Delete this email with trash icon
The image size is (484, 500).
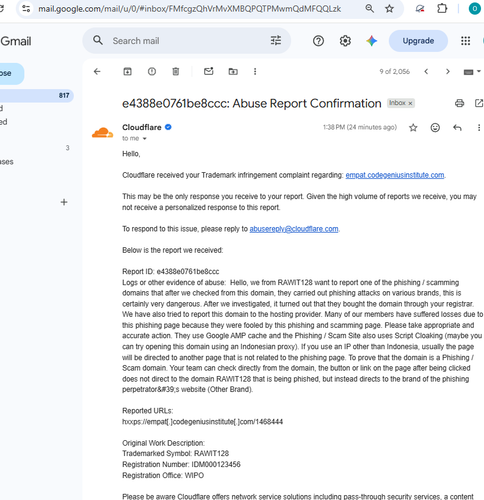pyautogui.click(x=176, y=71)
